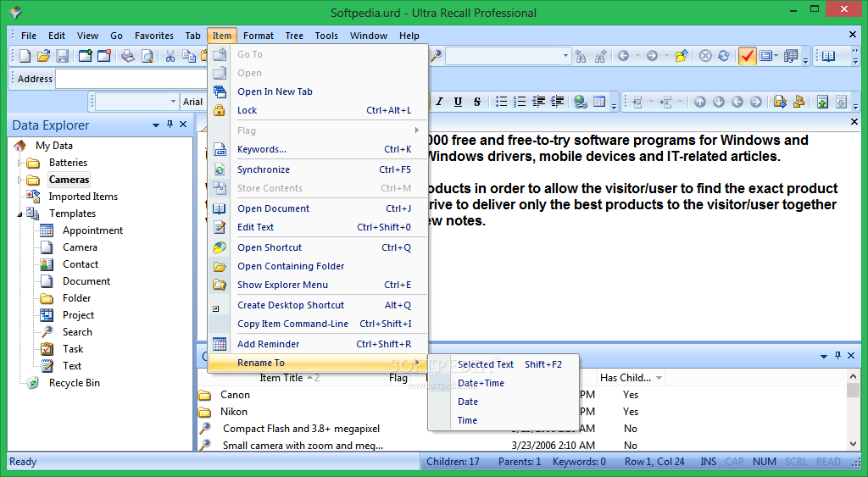Viewport: 868px width, 477px height.
Task: Create a new file with toolbar icon
Action: coord(25,56)
